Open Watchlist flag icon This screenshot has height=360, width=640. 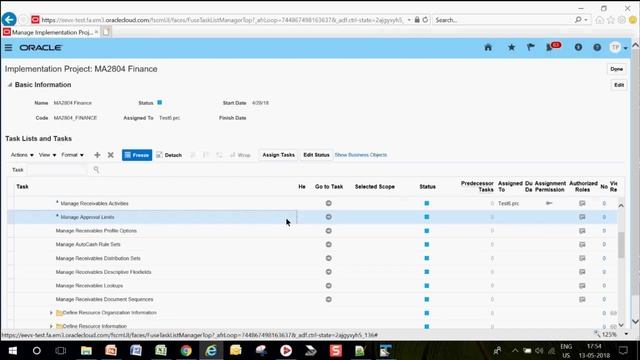(531, 47)
